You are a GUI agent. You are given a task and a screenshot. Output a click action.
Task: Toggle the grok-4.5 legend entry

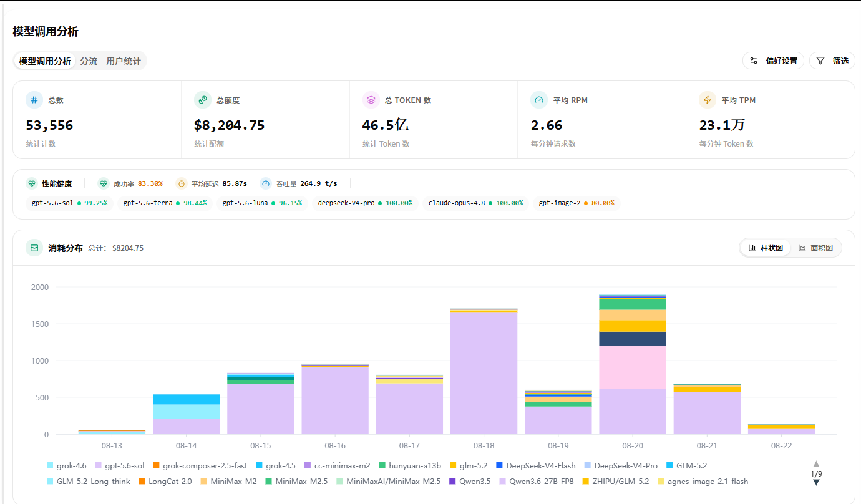pyautogui.click(x=276, y=465)
